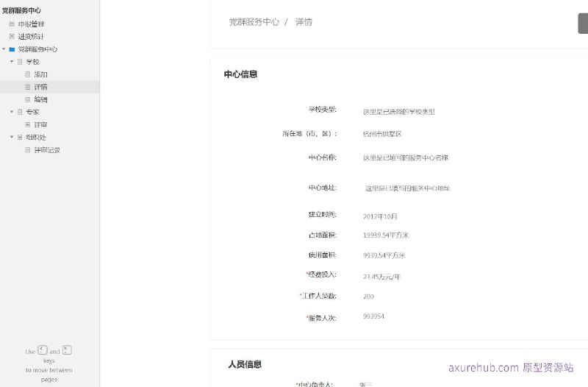Image resolution: width=588 pixels, height=387 pixels.
Task: Select the 详情 page in sidebar
Action: (40, 87)
